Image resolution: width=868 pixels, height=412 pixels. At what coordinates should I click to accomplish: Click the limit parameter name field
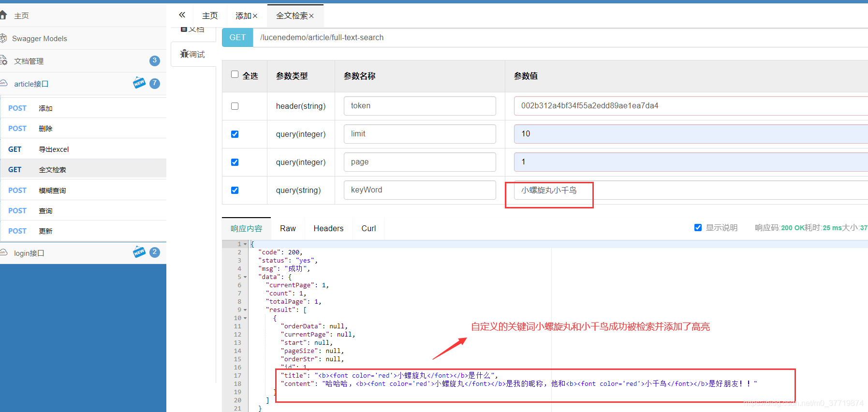point(420,134)
